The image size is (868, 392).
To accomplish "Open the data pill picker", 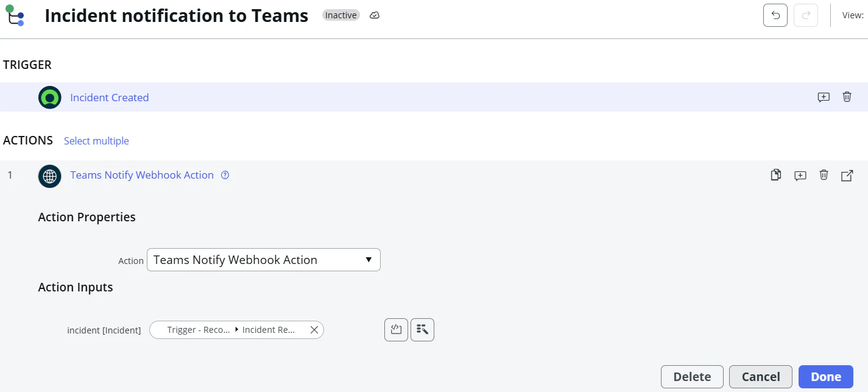I will point(422,330).
